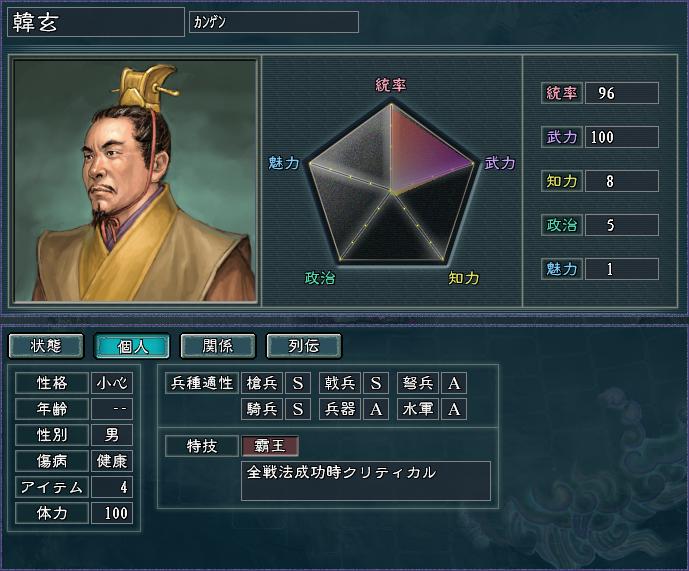Click the 槍兵 aptitude S rating

pyautogui.click(x=298, y=383)
